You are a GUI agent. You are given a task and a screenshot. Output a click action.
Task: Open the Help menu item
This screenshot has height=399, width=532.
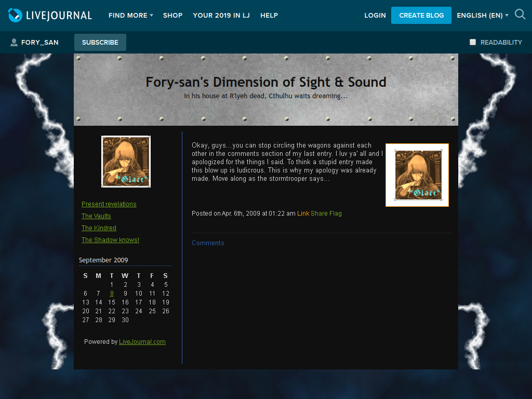[x=269, y=15]
